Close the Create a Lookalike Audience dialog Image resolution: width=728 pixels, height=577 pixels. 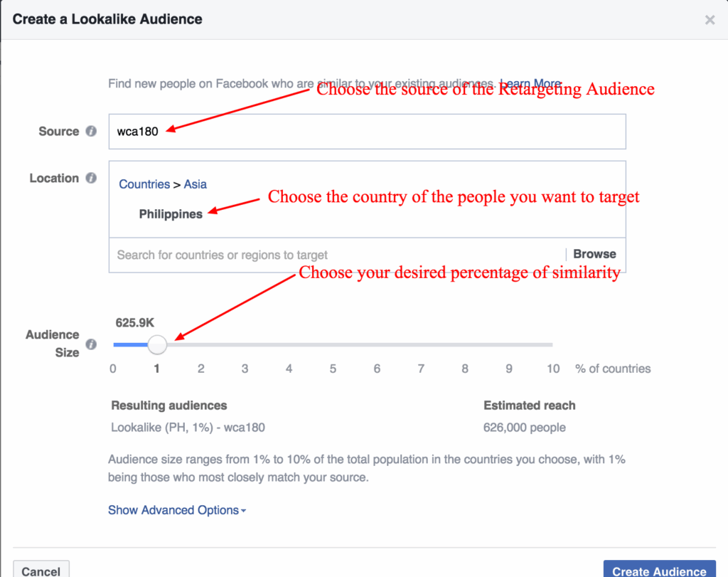click(710, 19)
